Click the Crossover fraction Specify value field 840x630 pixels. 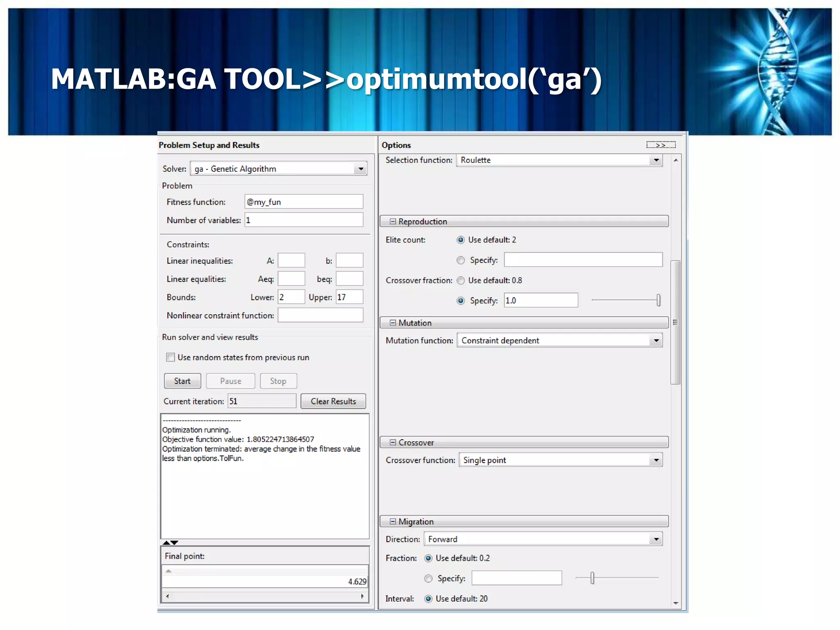541,300
